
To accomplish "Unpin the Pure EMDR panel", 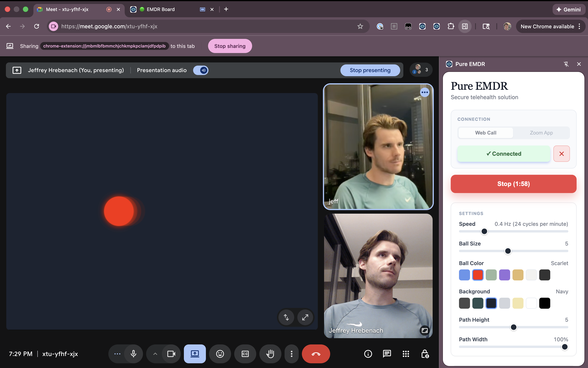I will coord(566,64).
